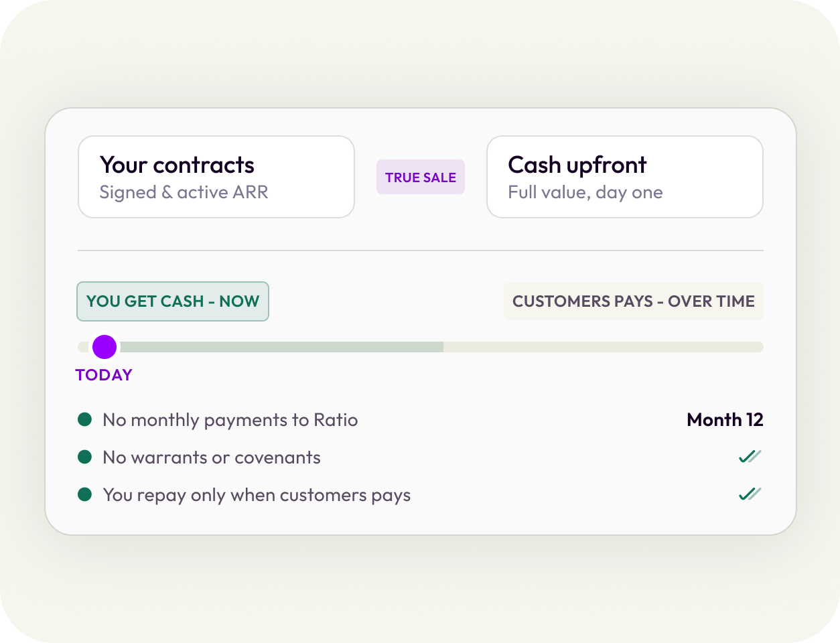Click double checkmark on repay row
This screenshot has height=643, width=840.
point(750,494)
